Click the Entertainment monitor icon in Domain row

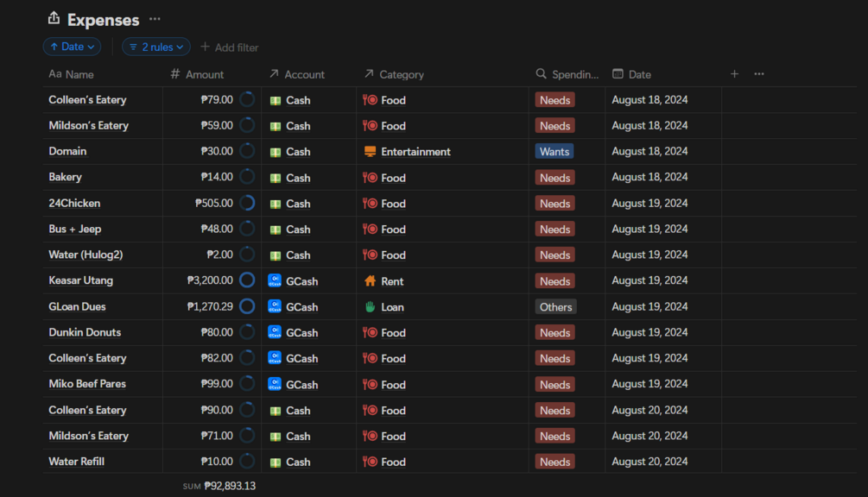(x=371, y=152)
